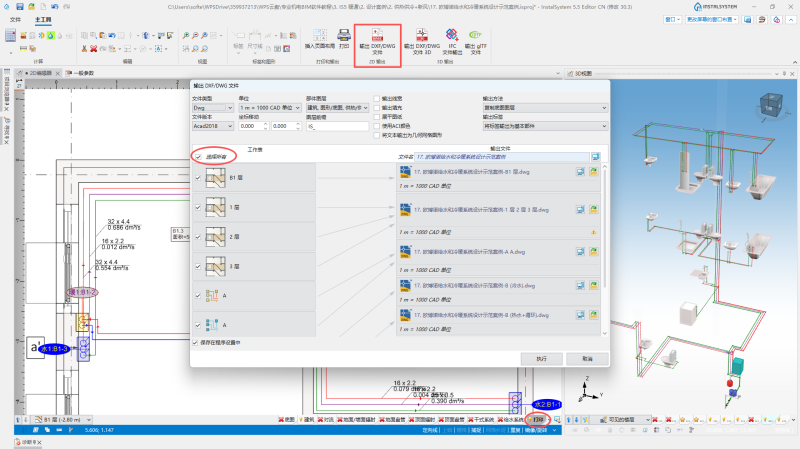This screenshot has height=449, width=800.
Task: Click the calculator icon in the ribbon
Action: pos(10,36)
